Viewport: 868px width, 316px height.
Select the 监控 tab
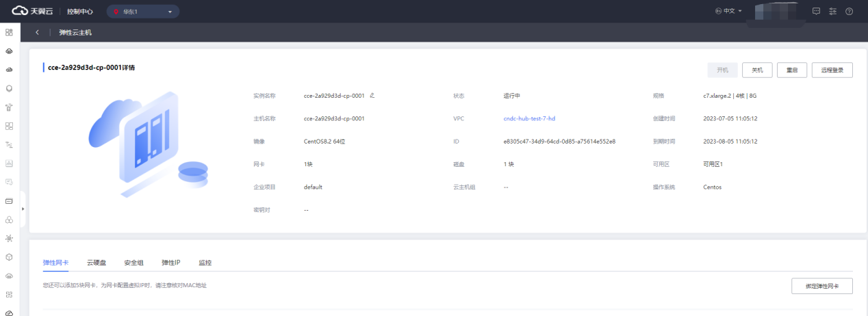[x=205, y=263]
